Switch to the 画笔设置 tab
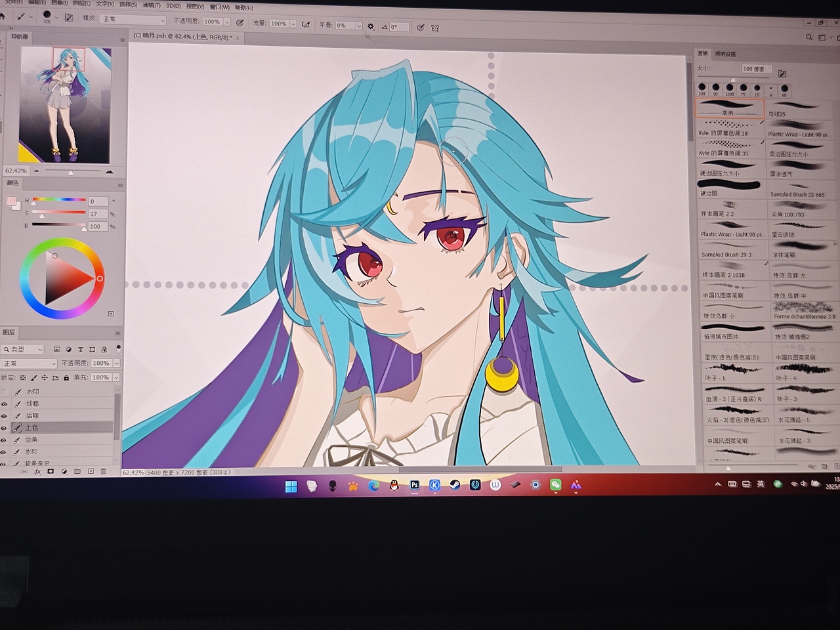The width and height of the screenshot is (840, 630). point(725,54)
